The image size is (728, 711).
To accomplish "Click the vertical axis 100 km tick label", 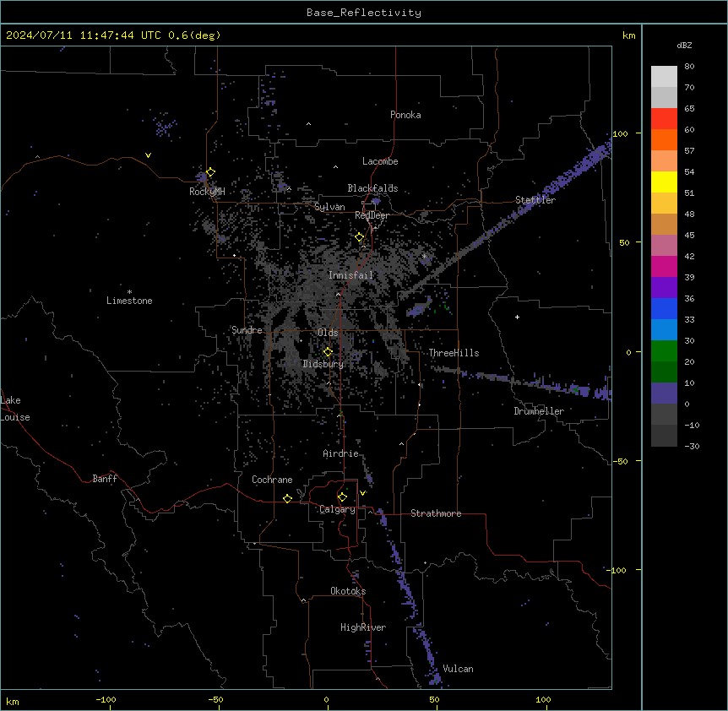I will 620,133.
